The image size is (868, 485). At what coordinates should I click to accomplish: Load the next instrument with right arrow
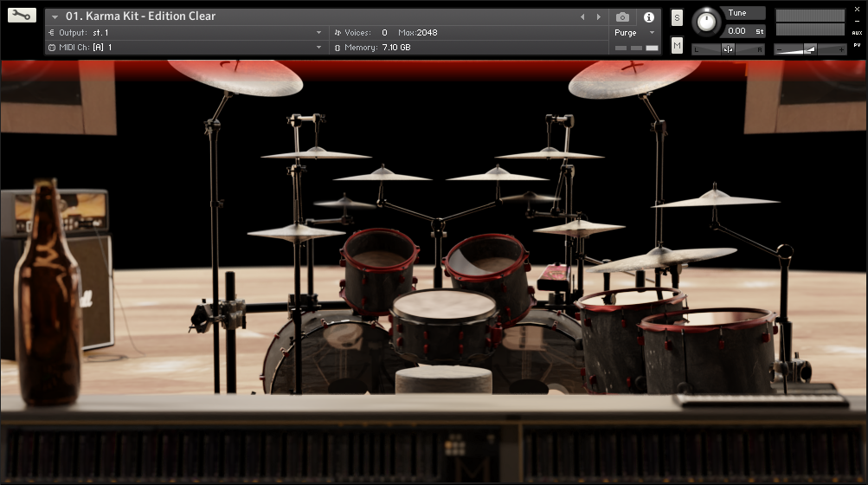click(598, 16)
